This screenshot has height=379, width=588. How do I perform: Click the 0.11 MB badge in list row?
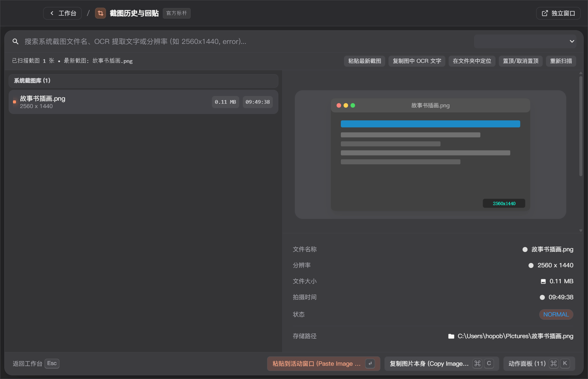(x=225, y=102)
